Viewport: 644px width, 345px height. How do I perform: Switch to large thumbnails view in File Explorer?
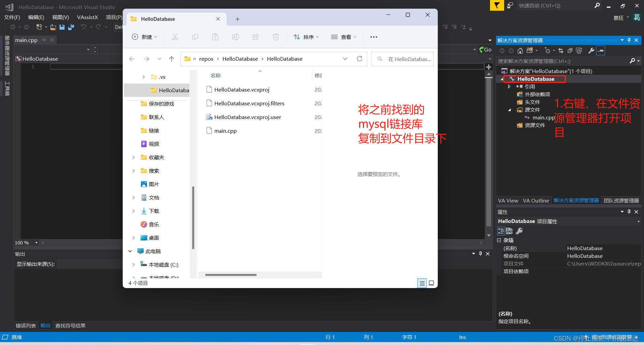(431, 283)
